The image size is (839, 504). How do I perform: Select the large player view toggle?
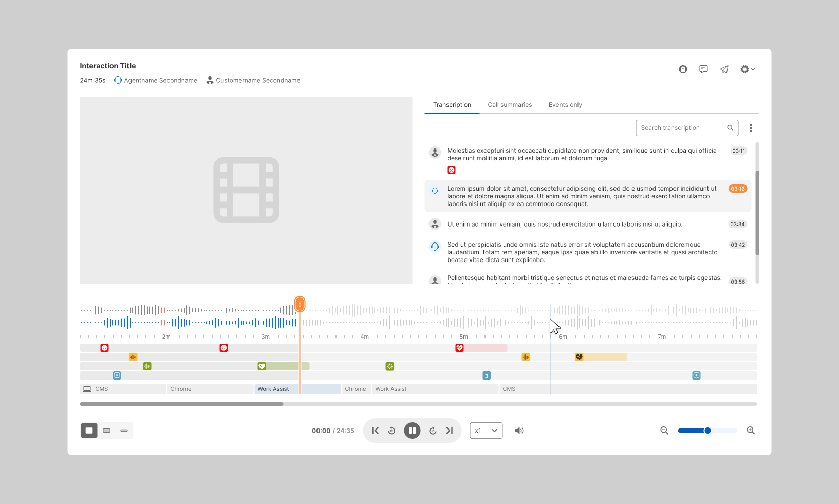[89, 431]
